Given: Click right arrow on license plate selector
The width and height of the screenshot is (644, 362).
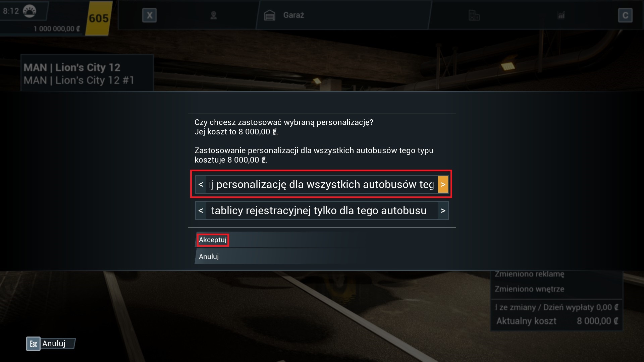Looking at the screenshot, I should pos(443,210).
